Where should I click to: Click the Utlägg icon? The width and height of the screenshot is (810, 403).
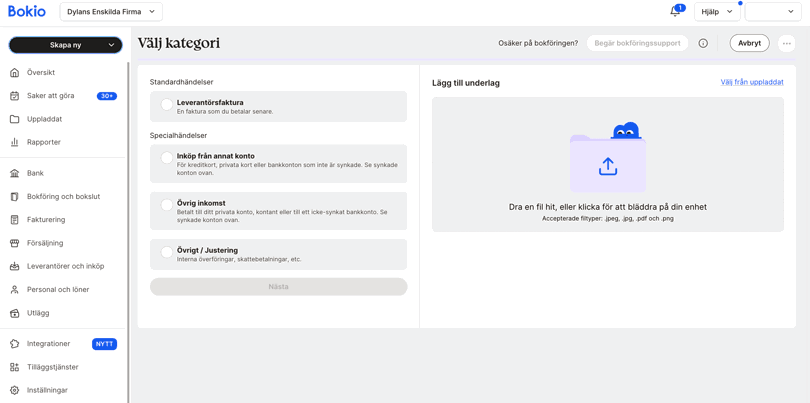pyautogui.click(x=15, y=313)
